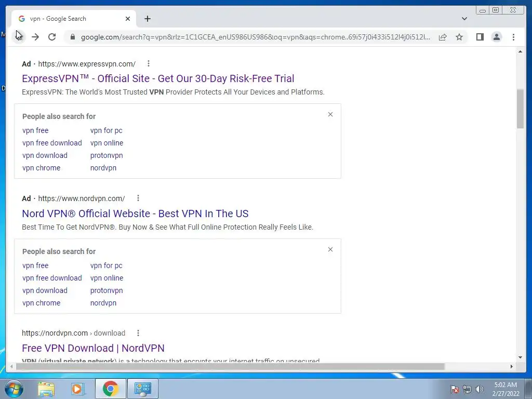Image resolution: width=532 pixels, height=399 pixels.
Task: Open Action Center flag in system tray
Action: pos(454,389)
